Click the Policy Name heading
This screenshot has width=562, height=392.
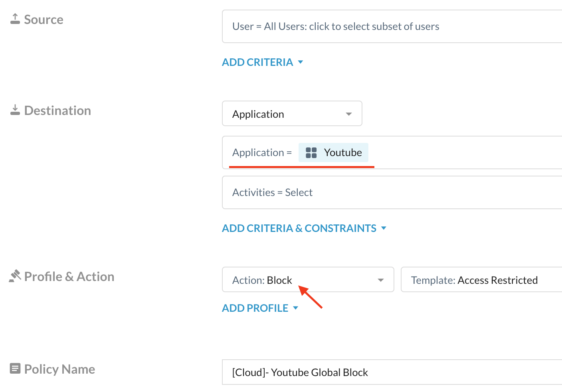59,369
